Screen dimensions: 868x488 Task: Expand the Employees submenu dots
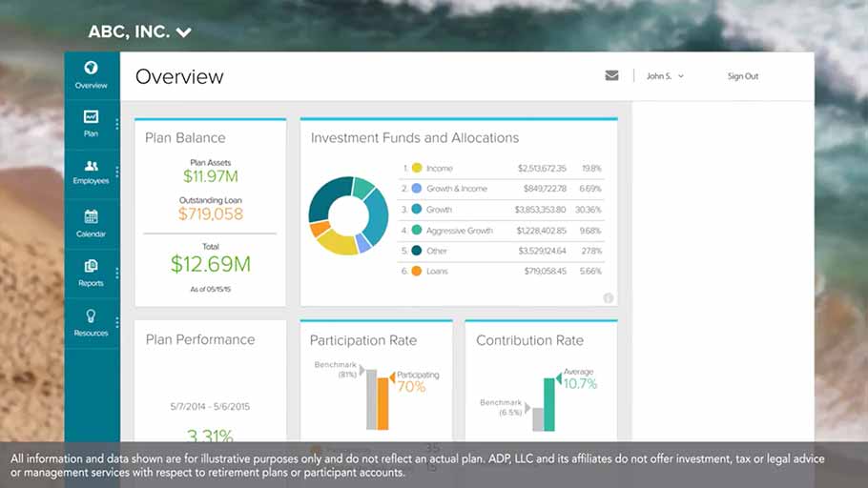(x=117, y=173)
